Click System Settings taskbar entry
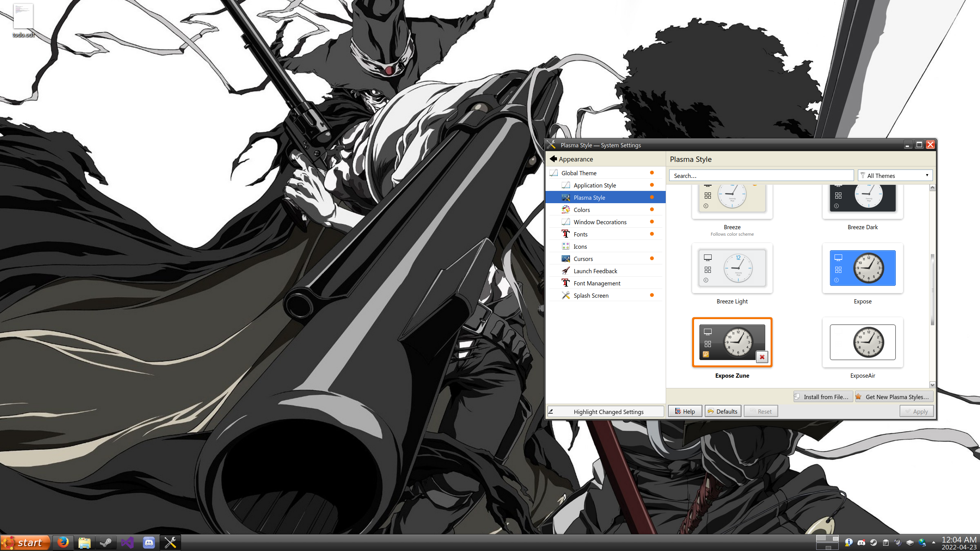This screenshot has height=551, width=980. point(170,543)
